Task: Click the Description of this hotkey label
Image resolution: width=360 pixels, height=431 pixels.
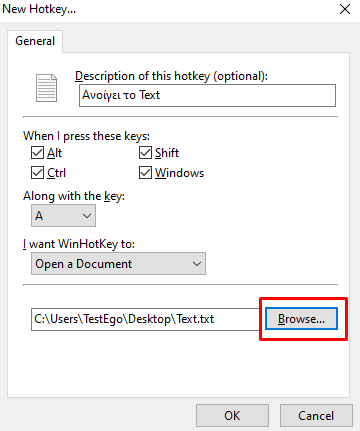Action: (x=171, y=76)
